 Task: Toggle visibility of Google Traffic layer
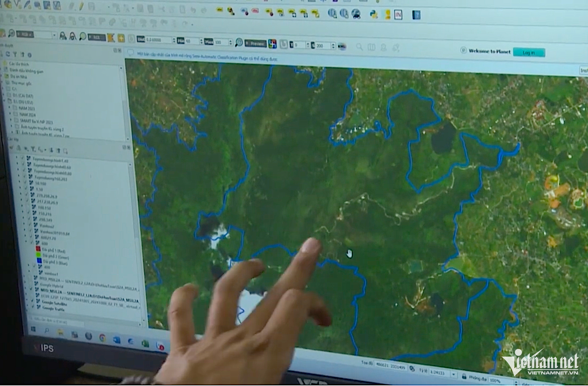coord(33,307)
